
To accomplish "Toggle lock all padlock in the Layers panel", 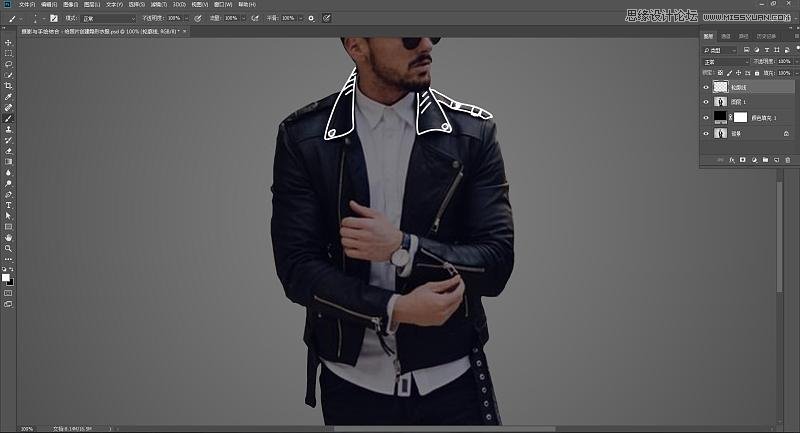I will 757,73.
